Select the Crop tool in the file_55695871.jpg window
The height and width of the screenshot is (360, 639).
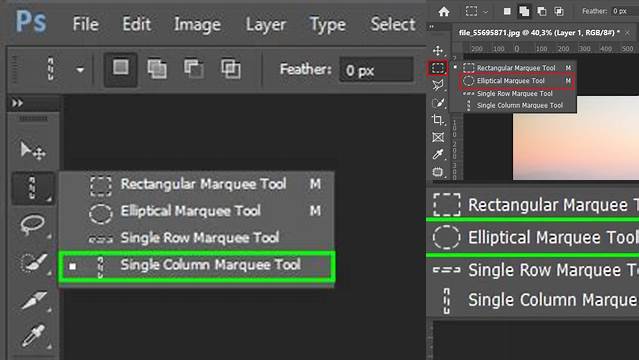[438, 119]
